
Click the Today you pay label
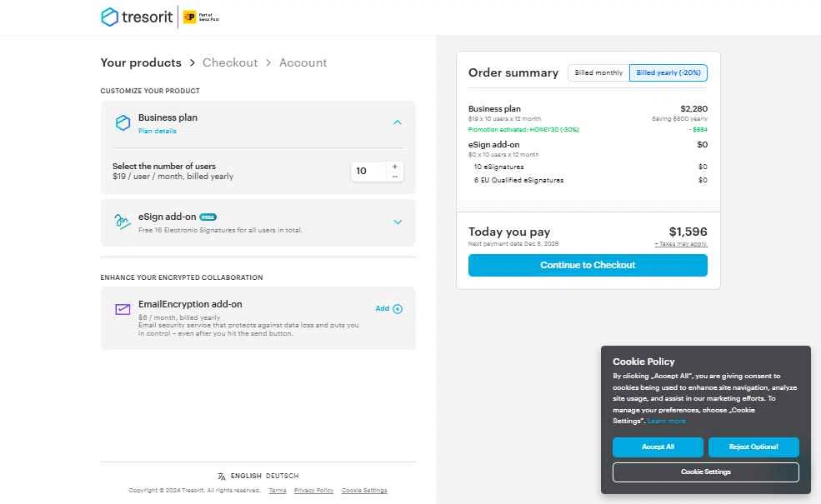(509, 232)
